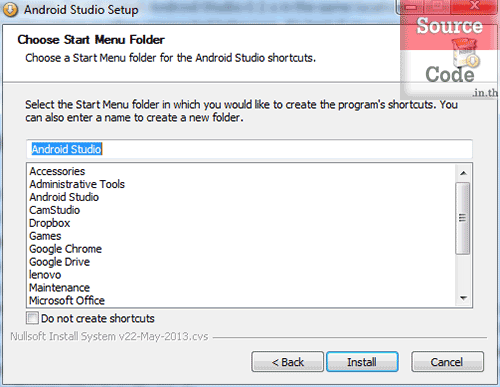Click the folder list scroll down arrow

click(463, 298)
